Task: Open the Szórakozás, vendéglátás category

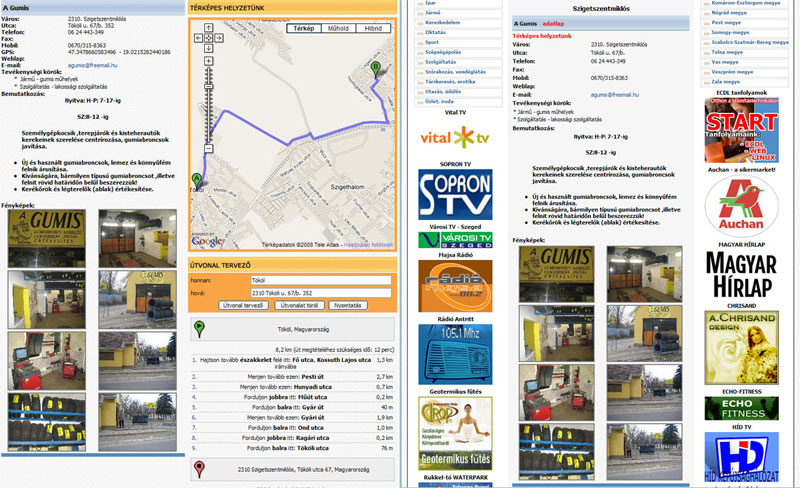Action: 455,72
